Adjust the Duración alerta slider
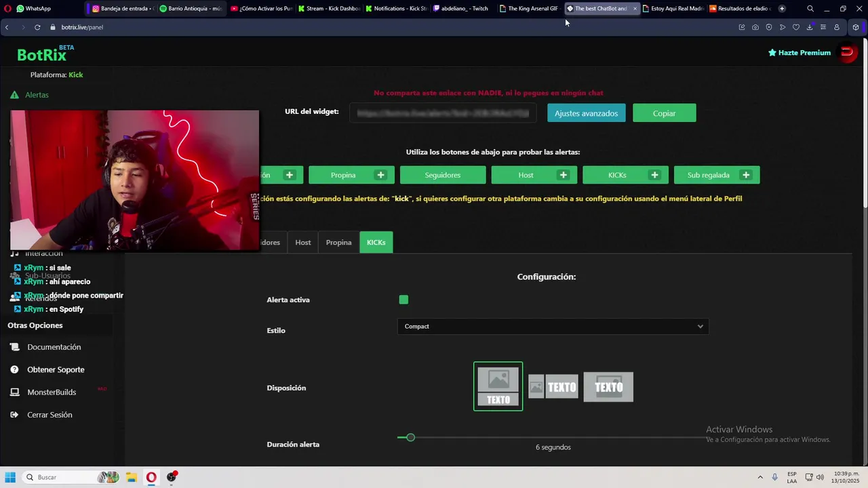 410,438
